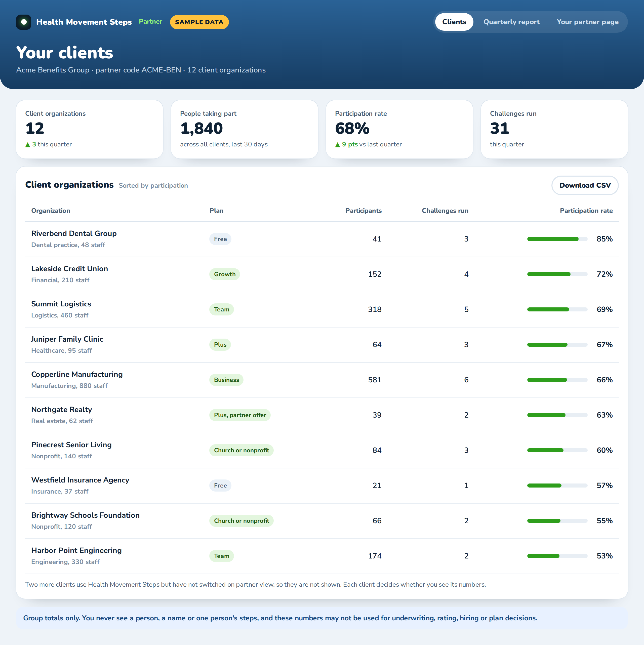Click the green up arrow beside 3 this quarter
The width and height of the screenshot is (644, 645).
pos(28,145)
